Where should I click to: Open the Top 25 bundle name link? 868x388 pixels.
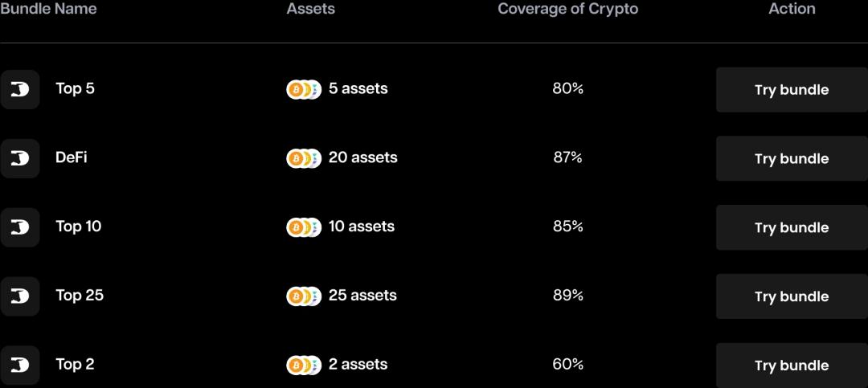80,296
